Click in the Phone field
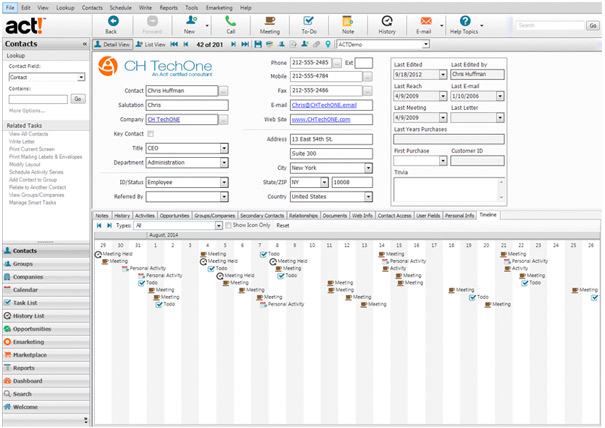This screenshot has width=605, height=428. coord(311,63)
